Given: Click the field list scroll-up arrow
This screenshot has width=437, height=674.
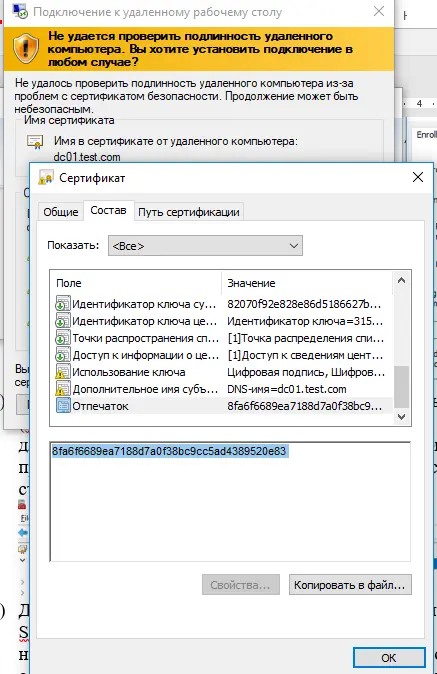Looking at the screenshot, I should [401, 281].
